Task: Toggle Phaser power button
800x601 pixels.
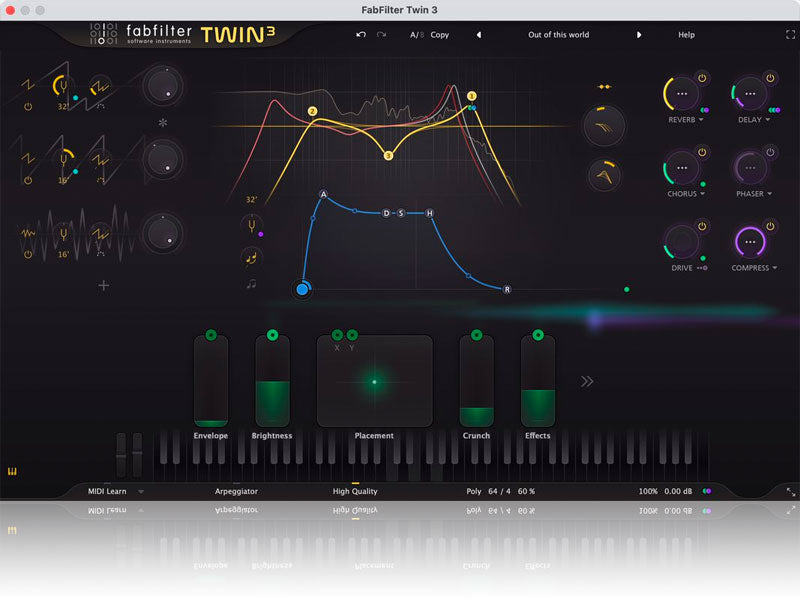Action: [770, 152]
